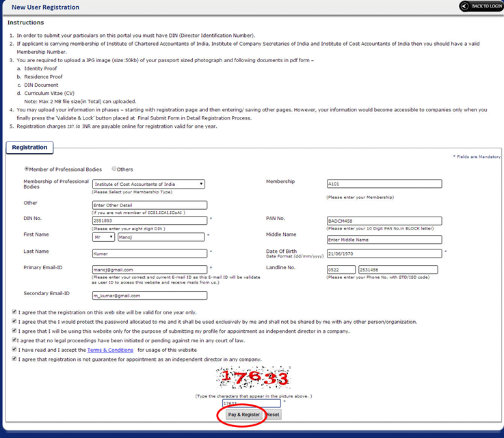
Task: Click the New User Registration heading
Action: point(45,7)
